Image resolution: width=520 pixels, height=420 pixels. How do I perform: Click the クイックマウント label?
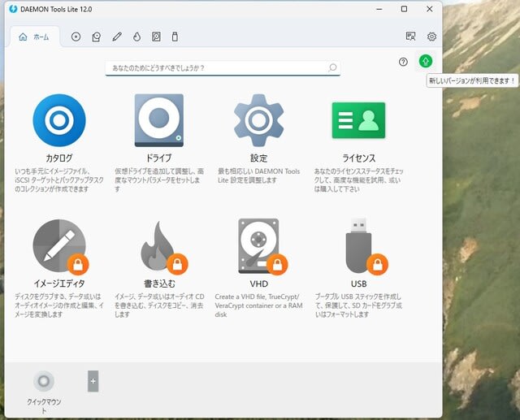[44, 406]
